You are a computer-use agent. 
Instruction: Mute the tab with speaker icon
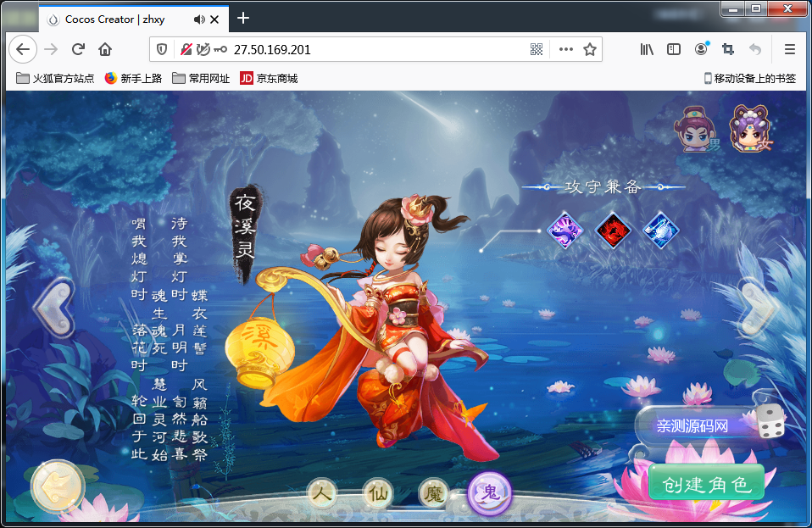(x=199, y=19)
